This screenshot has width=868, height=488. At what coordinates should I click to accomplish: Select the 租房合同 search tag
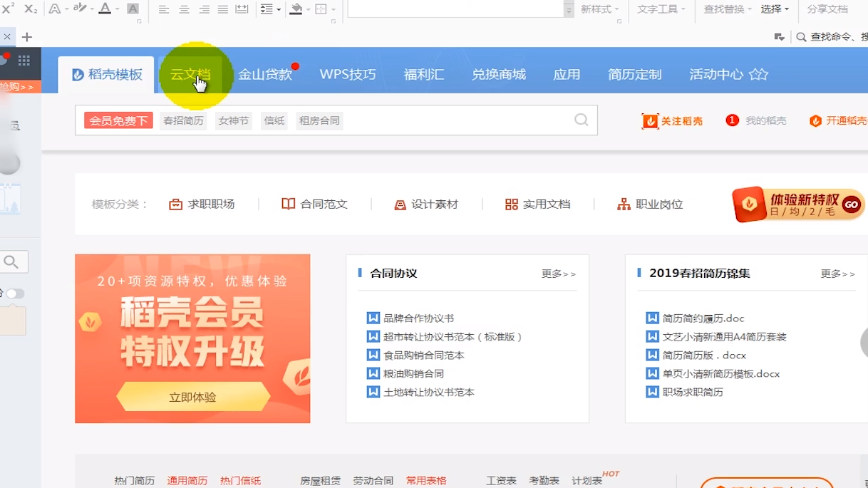point(319,120)
